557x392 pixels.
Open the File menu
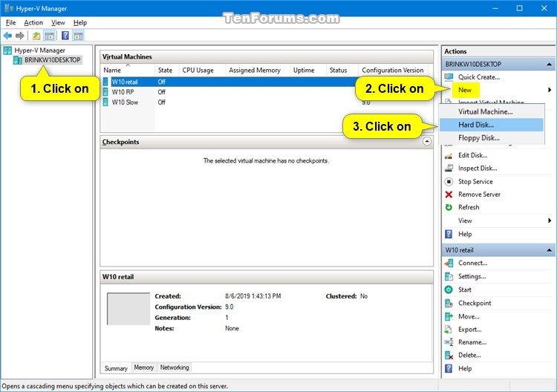[10, 23]
